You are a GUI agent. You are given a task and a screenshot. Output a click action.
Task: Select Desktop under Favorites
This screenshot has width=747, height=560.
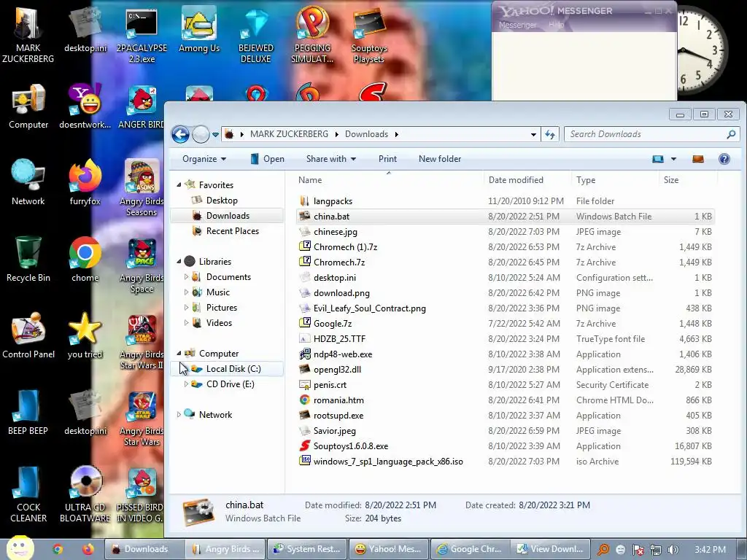pos(222,201)
